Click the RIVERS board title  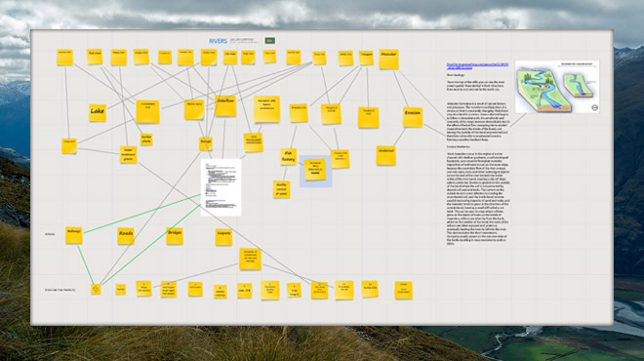coord(218,41)
